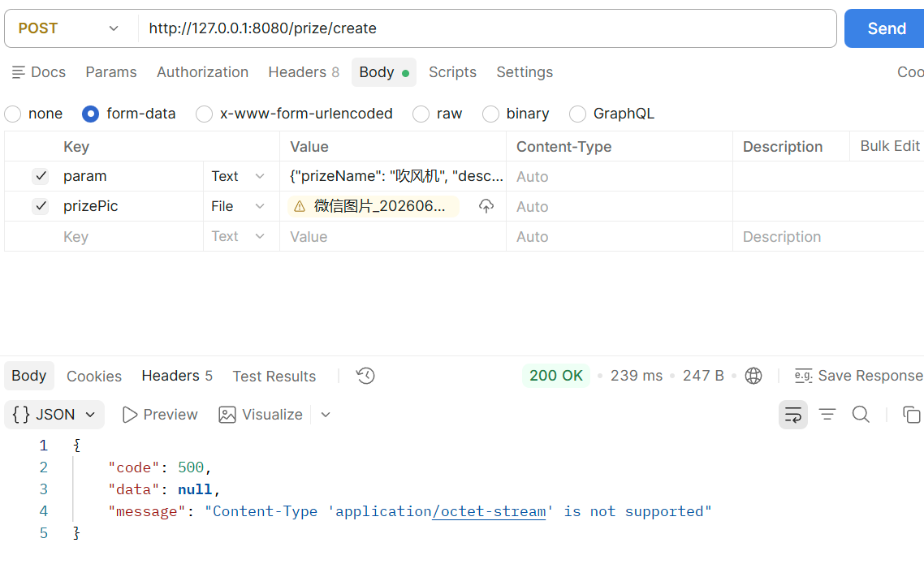Screen dimensions: 924x577
Task: Switch to the Authorization tab
Action: tap(202, 72)
